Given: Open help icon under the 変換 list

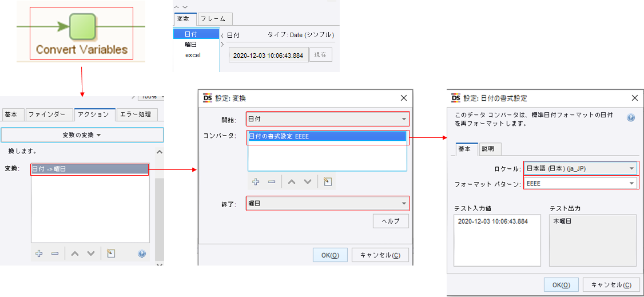Looking at the screenshot, I should pos(142,254).
